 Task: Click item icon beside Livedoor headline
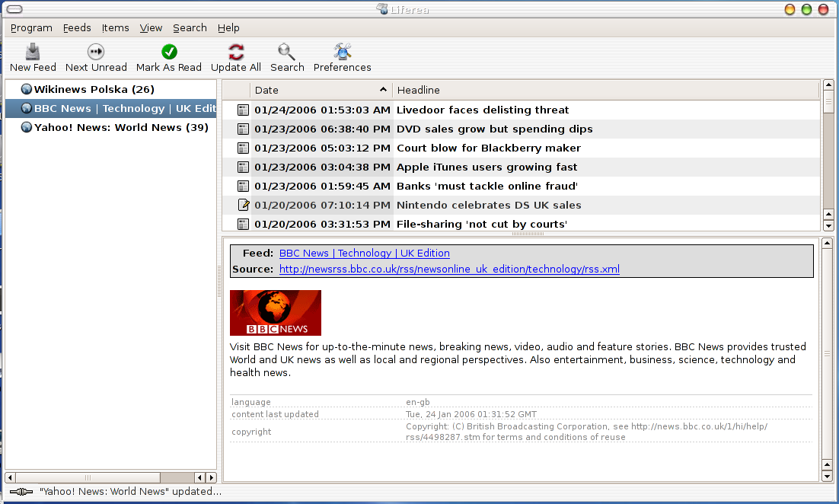(x=243, y=110)
